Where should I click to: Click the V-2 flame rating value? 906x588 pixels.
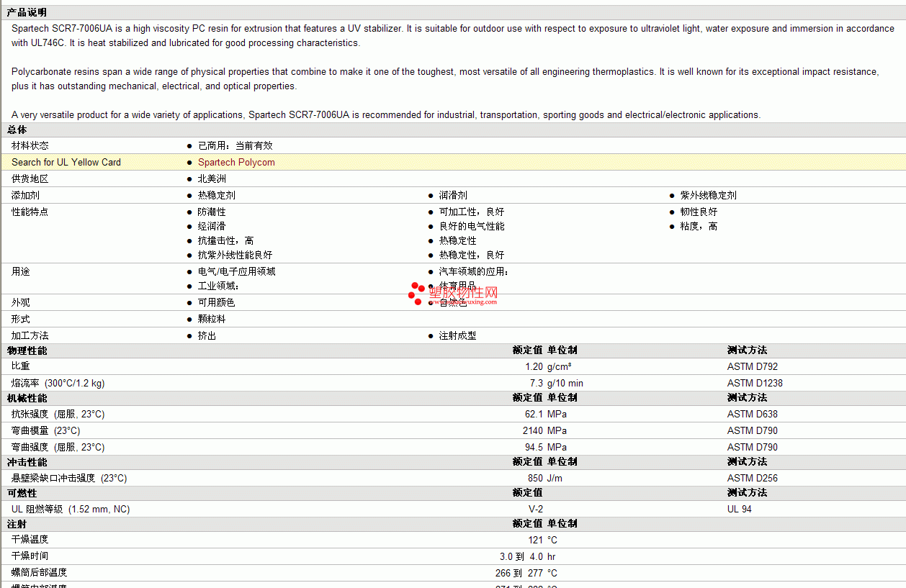click(536, 509)
